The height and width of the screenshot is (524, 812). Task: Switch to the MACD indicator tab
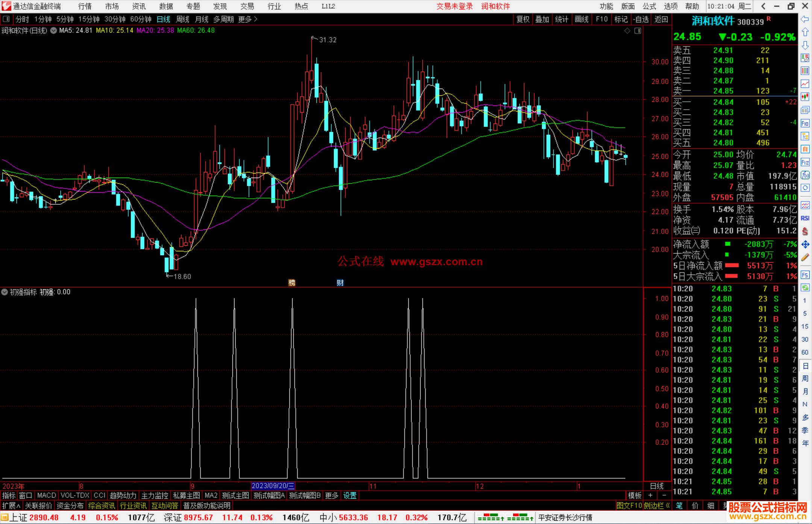(46, 495)
